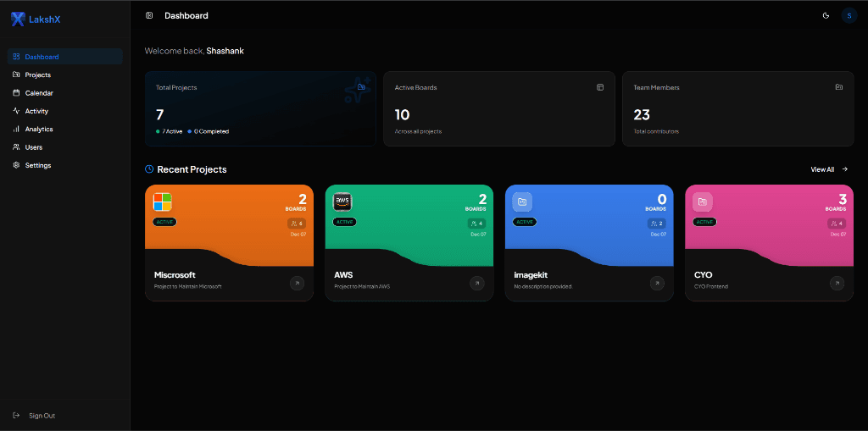Toggle the sidebar collapse icon
The width and height of the screenshot is (868, 431).
(x=149, y=15)
